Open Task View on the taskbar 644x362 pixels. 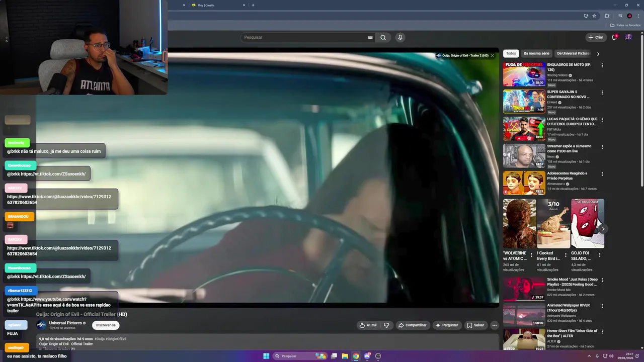334,356
